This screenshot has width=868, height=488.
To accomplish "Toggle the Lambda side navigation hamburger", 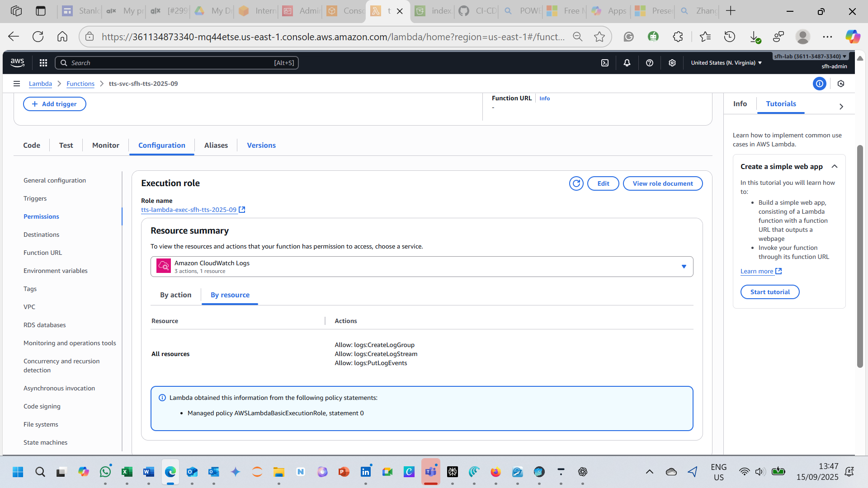I will 17,84.
